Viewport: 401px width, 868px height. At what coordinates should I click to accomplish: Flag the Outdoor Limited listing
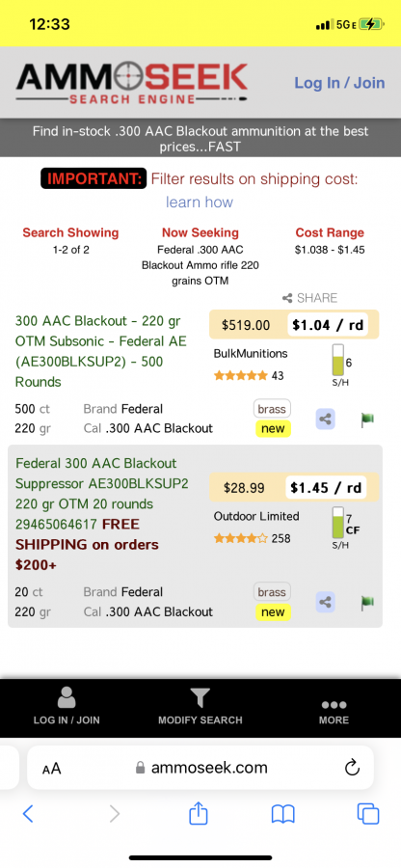pyautogui.click(x=366, y=602)
